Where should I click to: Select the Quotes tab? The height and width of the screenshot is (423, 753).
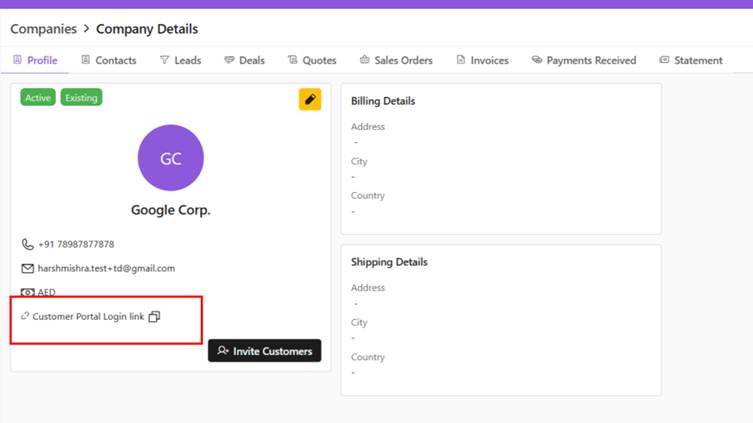click(x=312, y=60)
